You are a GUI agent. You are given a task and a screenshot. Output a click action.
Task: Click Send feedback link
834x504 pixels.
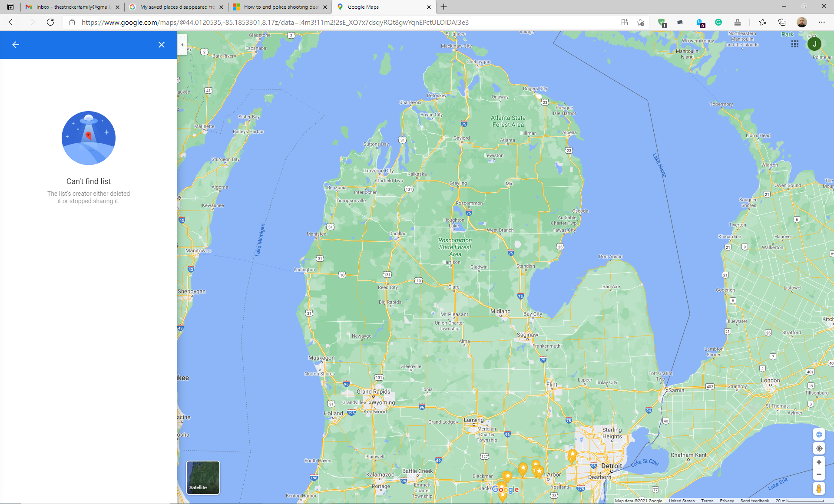tap(755, 501)
